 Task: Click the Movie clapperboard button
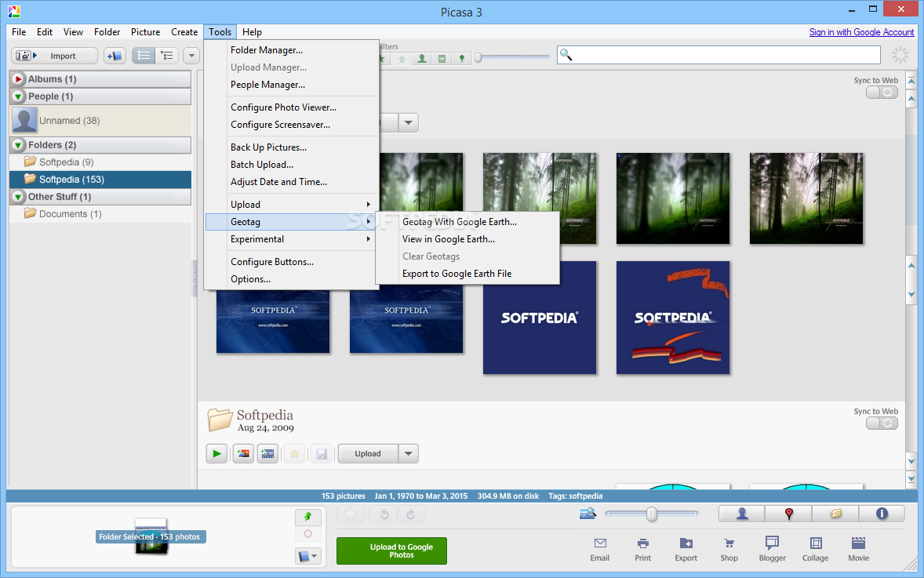click(859, 549)
